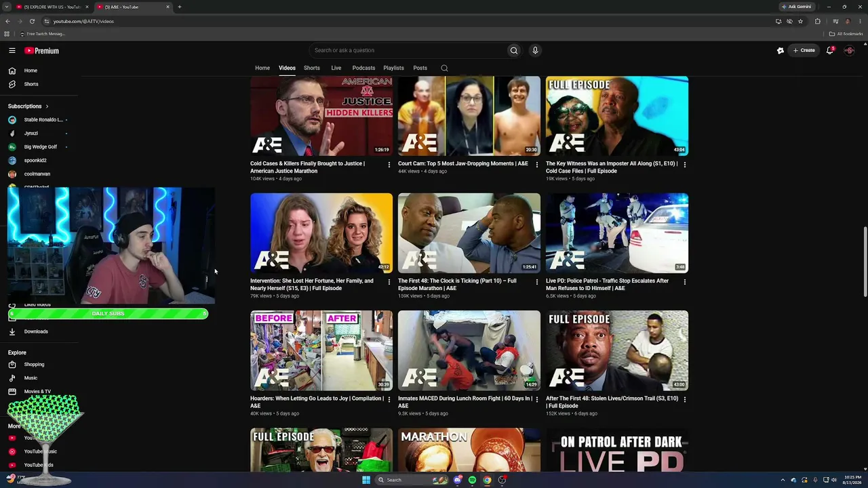Viewport: 868px width, 488px height.
Task: Open the Court Cam Top 5 title link
Action: point(463,163)
